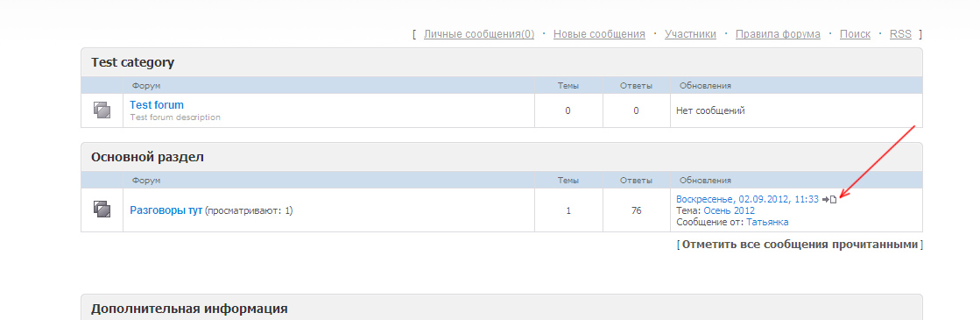Open the Поиск link
The height and width of the screenshot is (320, 980).
point(855,34)
